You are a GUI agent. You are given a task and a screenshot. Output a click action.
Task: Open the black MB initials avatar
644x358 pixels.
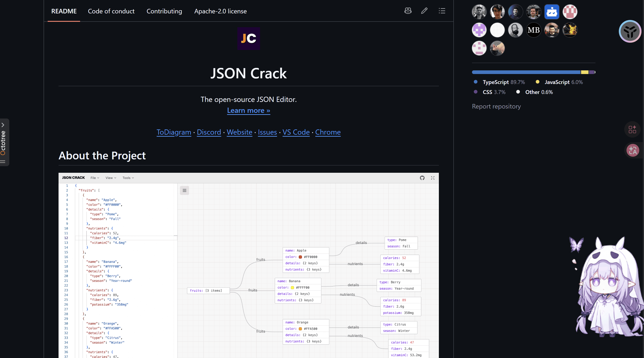tap(533, 30)
